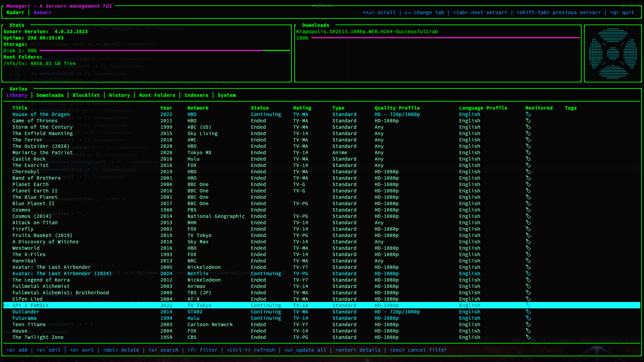Open the Root Folders tab
The height and width of the screenshot is (362, 644).
(x=157, y=95)
